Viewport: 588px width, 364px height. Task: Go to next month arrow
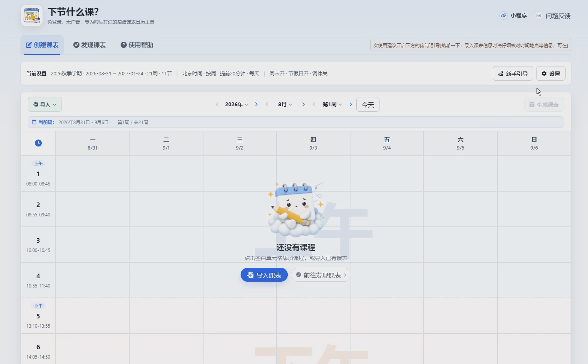click(x=304, y=104)
